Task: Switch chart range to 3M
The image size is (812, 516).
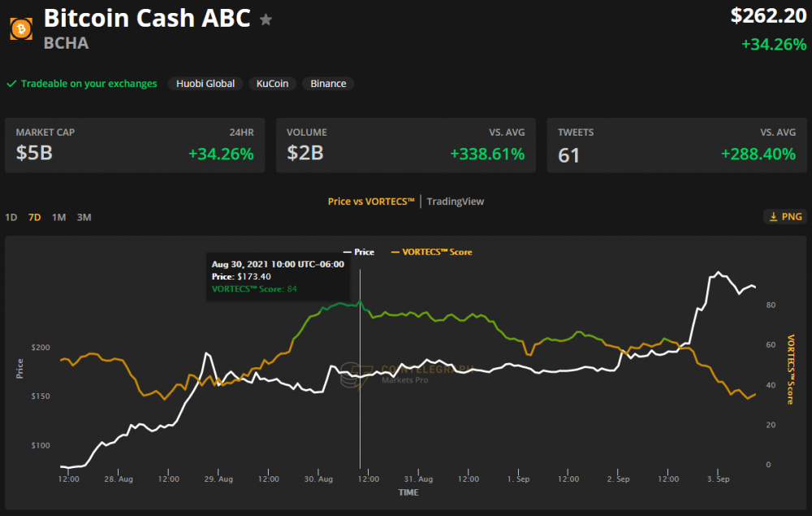Action: [84, 217]
